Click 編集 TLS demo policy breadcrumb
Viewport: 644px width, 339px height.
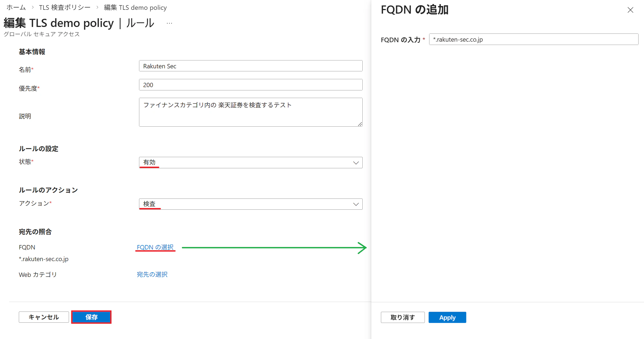click(x=135, y=8)
